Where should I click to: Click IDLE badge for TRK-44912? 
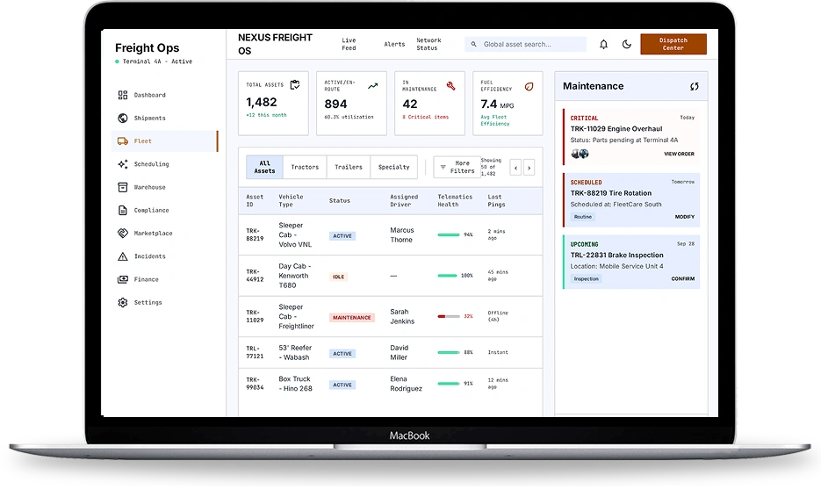click(338, 277)
